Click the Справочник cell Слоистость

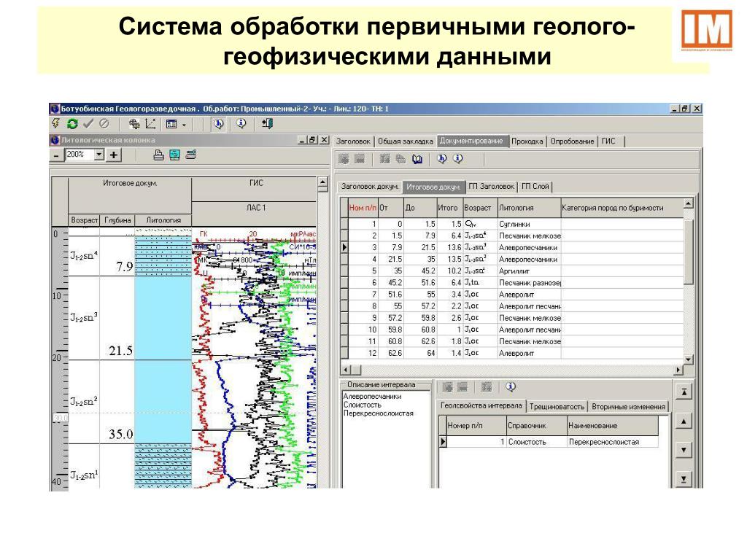(536, 442)
